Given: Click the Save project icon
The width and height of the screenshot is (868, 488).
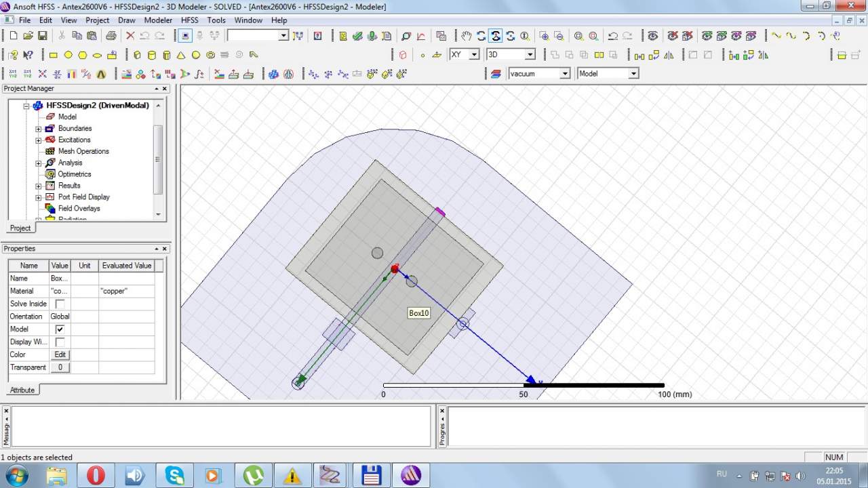Looking at the screenshot, I should [x=42, y=36].
